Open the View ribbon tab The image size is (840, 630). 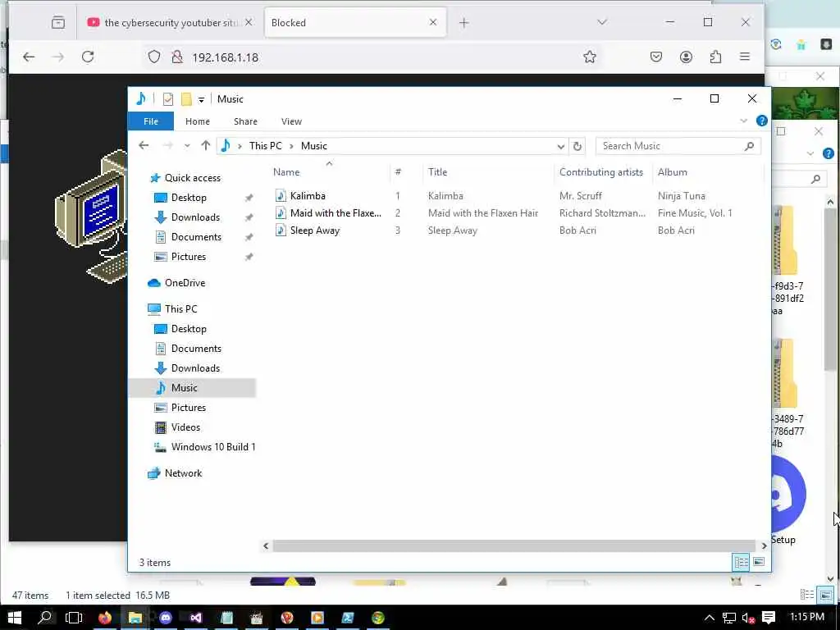(291, 121)
